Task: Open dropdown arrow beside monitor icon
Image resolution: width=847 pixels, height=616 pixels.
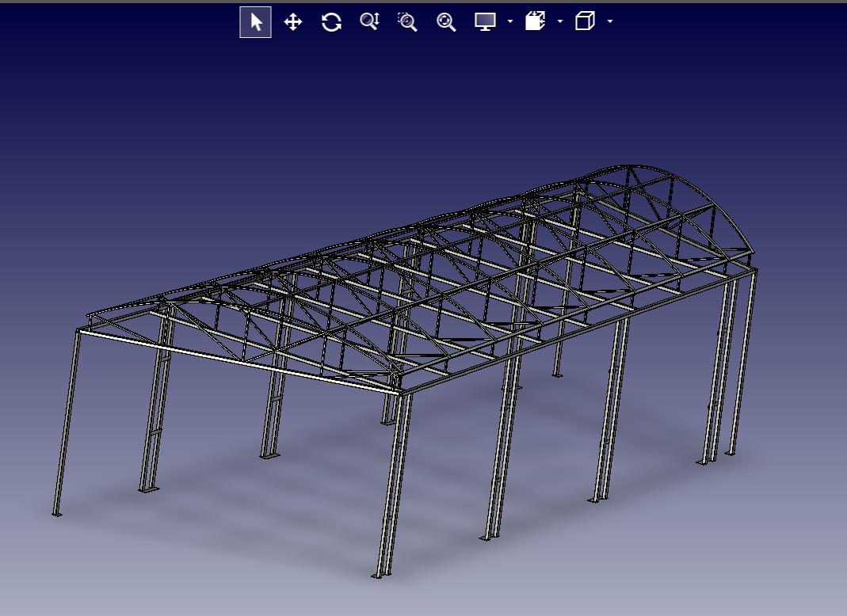Action: point(509,22)
